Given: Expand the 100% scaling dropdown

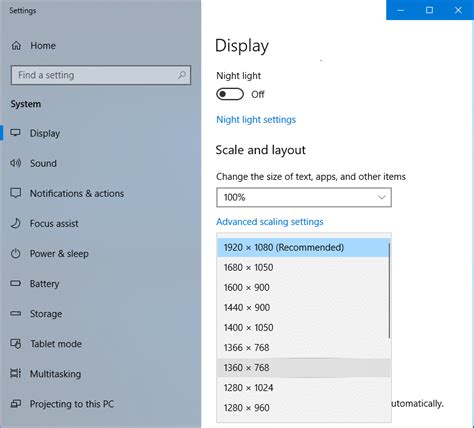Looking at the screenshot, I should point(304,197).
